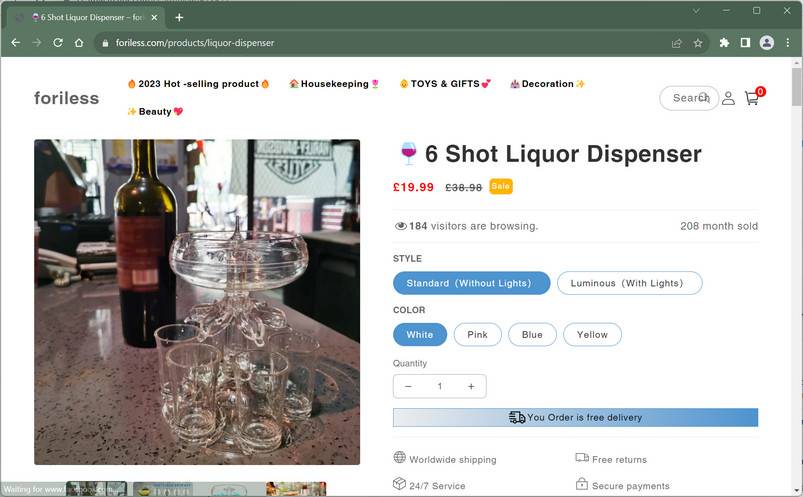
Task: Click the browser forward arrow
Action: tap(37, 43)
